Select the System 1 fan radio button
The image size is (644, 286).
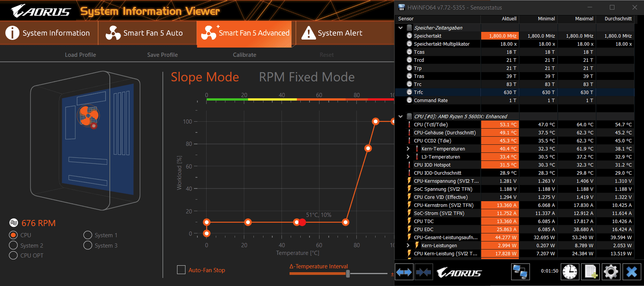pos(88,235)
